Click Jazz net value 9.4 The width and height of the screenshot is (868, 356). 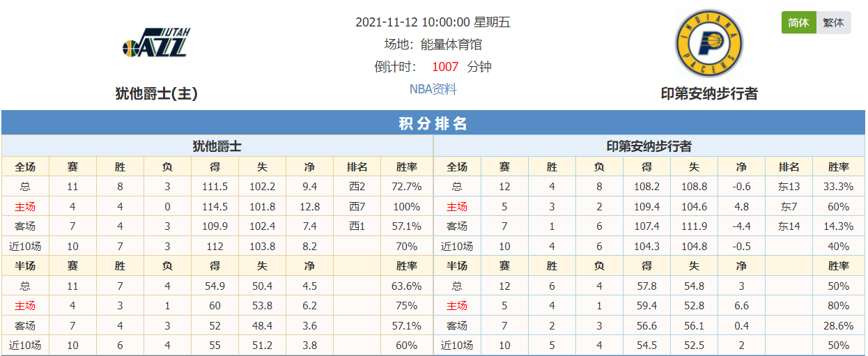point(310,187)
